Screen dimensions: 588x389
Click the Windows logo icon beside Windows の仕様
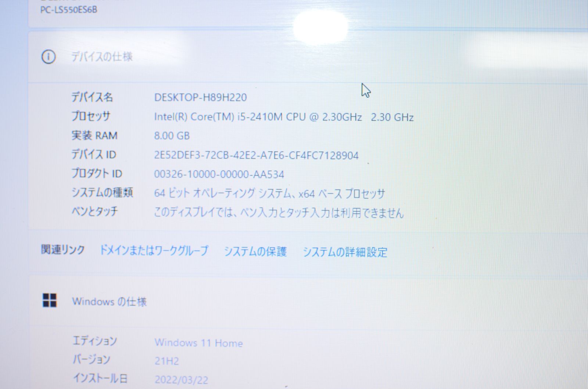[x=50, y=300]
